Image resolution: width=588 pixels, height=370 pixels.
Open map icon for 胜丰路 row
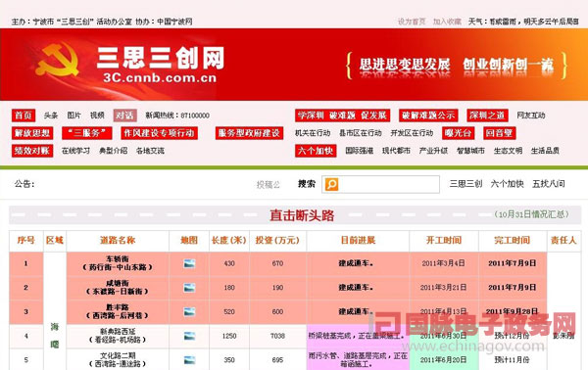[189, 311]
